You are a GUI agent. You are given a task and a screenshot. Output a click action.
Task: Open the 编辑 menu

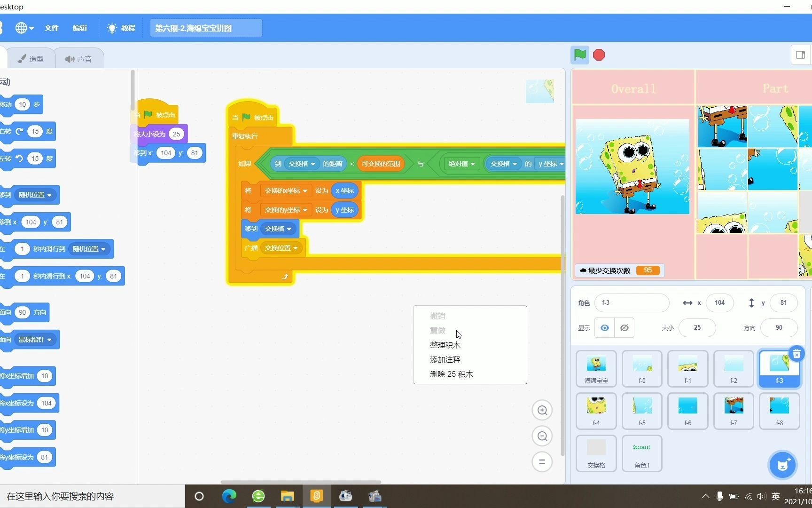80,28
